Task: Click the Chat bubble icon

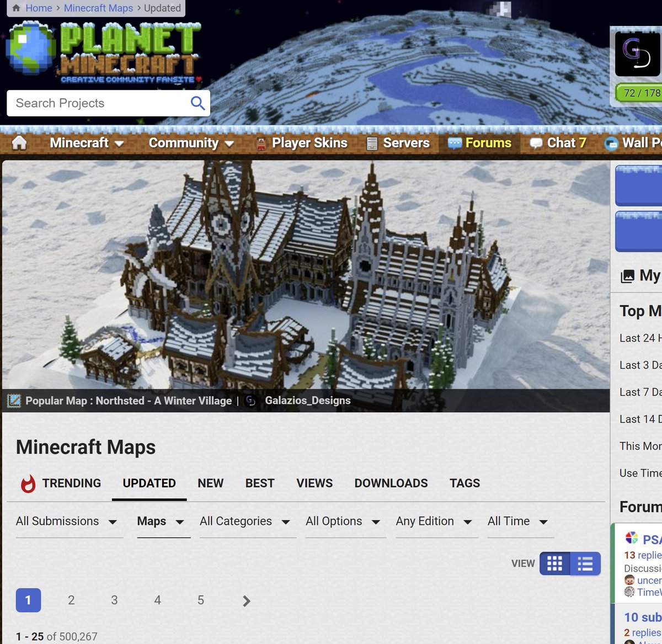Action: pyautogui.click(x=536, y=143)
